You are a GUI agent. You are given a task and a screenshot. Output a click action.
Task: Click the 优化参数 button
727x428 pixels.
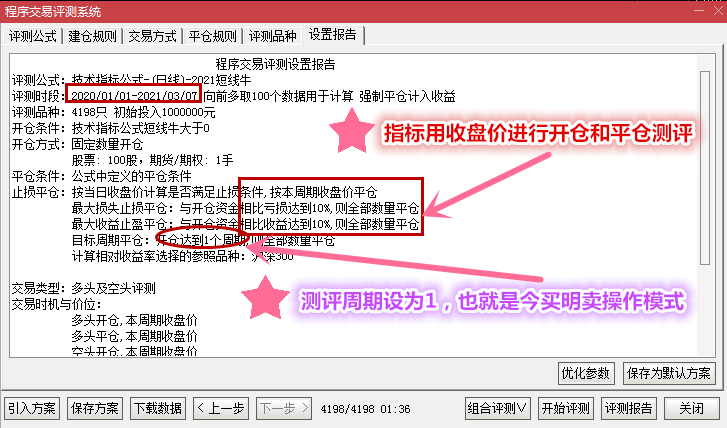(x=586, y=373)
